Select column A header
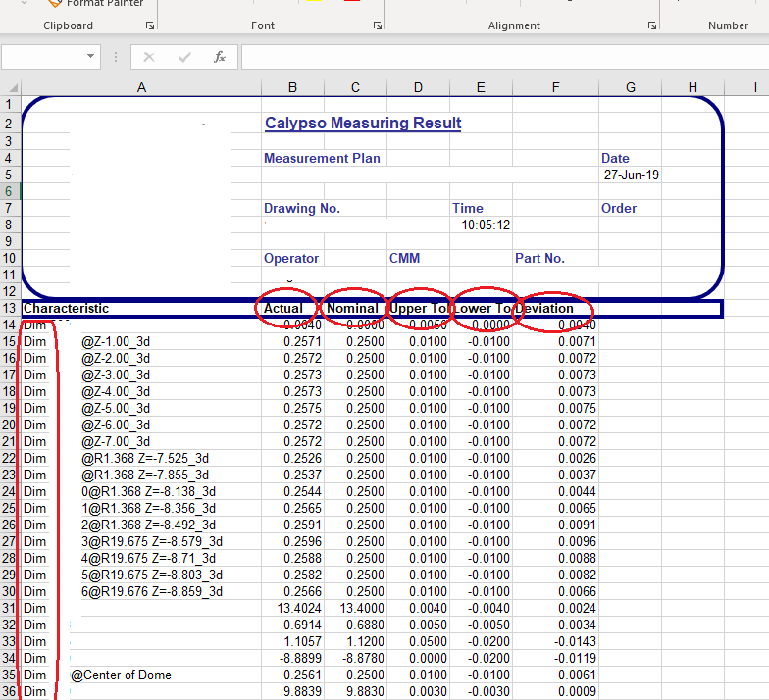 [141, 88]
